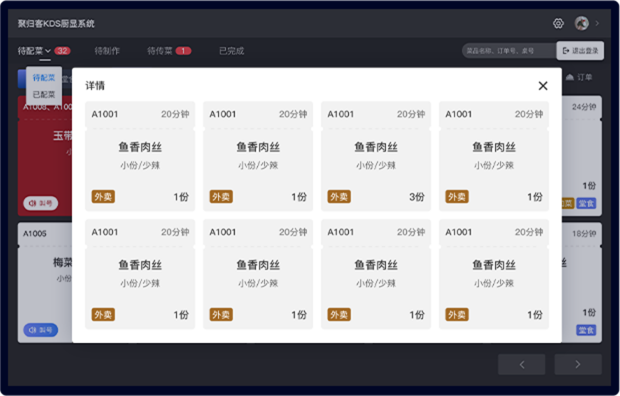The image size is (620, 396).
Task: Expand the 待配菜 dropdown arrow
Action: (48, 51)
